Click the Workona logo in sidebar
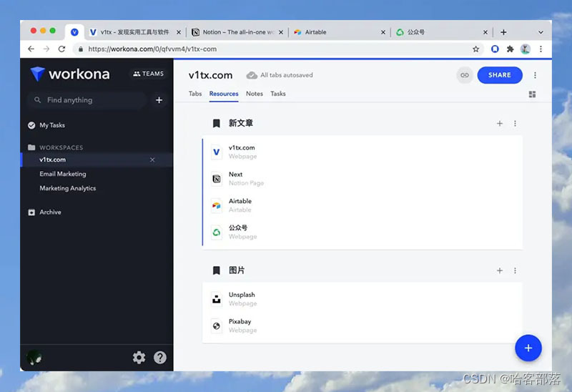 [69, 74]
